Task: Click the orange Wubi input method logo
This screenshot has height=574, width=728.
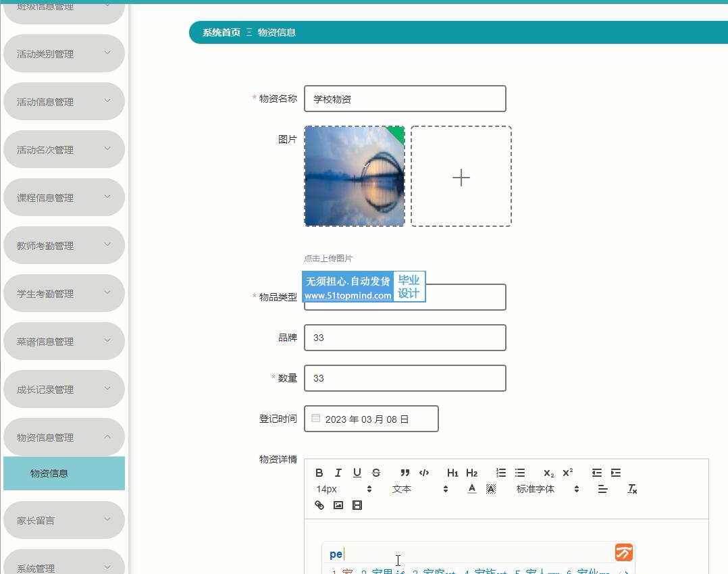Action: coord(623,552)
